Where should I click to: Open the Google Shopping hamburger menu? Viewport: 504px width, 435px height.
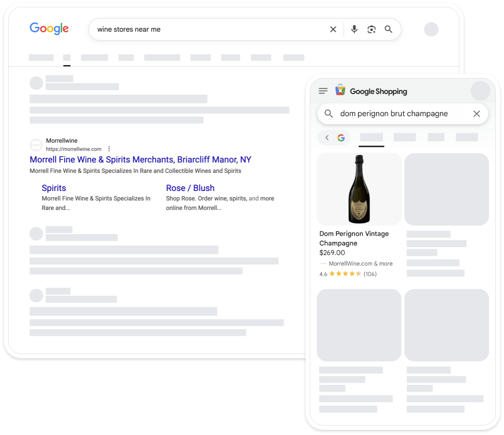click(323, 91)
